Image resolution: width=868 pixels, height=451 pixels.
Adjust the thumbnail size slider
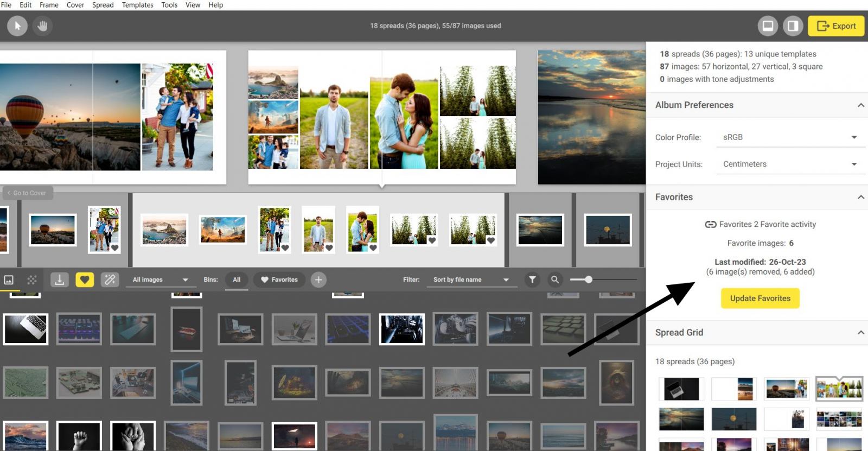tap(588, 280)
